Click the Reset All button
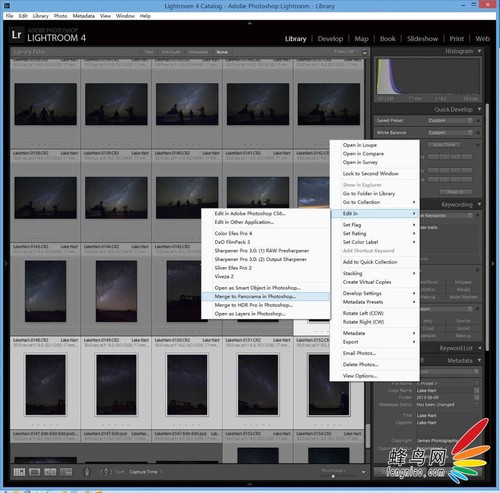 tap(456, 192)
